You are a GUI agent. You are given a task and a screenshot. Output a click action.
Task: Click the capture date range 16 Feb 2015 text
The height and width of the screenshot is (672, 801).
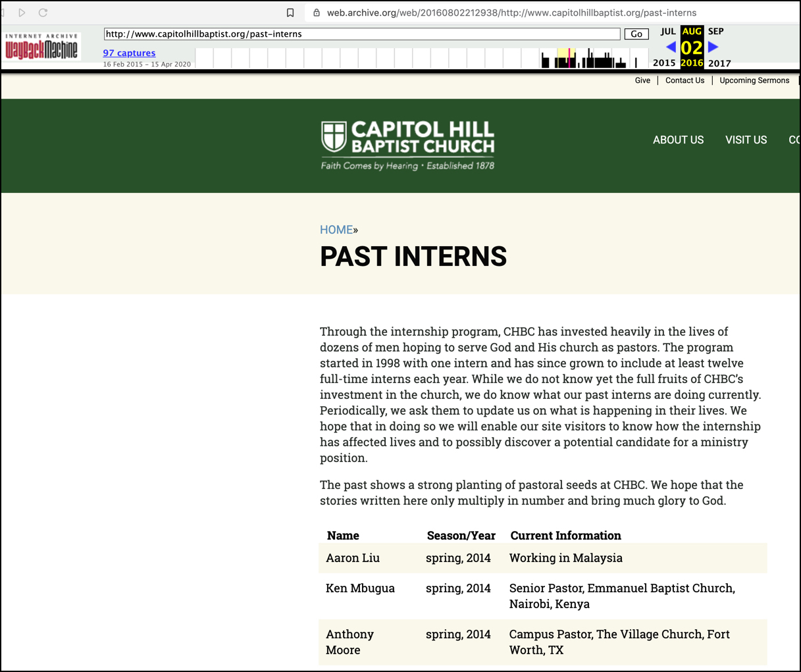point(147,64)
